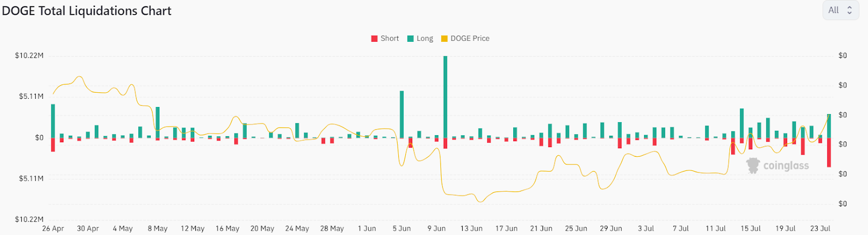Screen dimensions: 868x235
Task: Click the coinglass watermark logo icon
Action: tap(753, 166)
